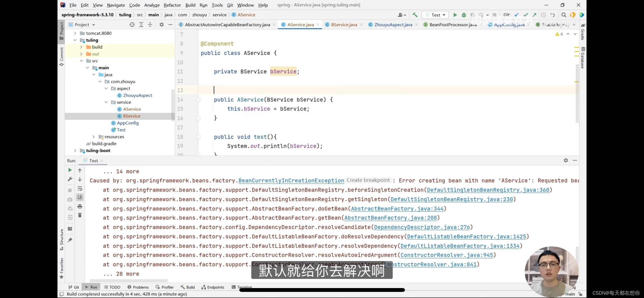Open the Database side panel
Image resolution: width=644 pixels, height=298 pixels.
pyautogui.click(x=583, y=58)
